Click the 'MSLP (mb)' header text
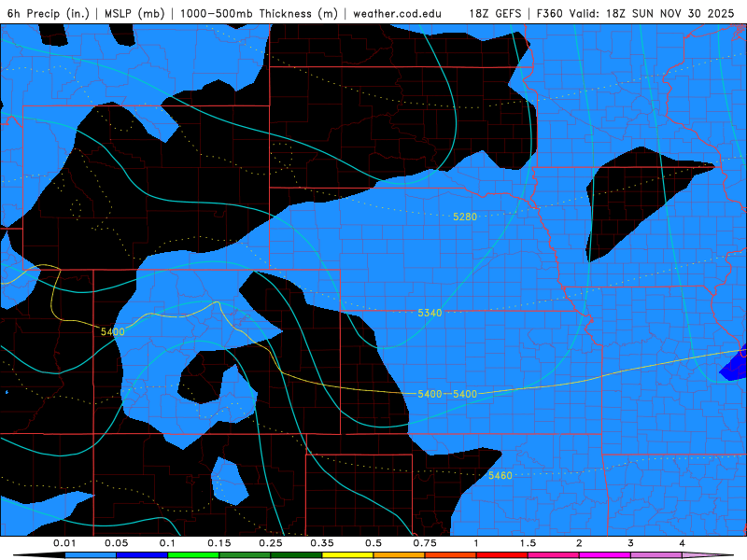The image size is (747, 560). point(134,13)
